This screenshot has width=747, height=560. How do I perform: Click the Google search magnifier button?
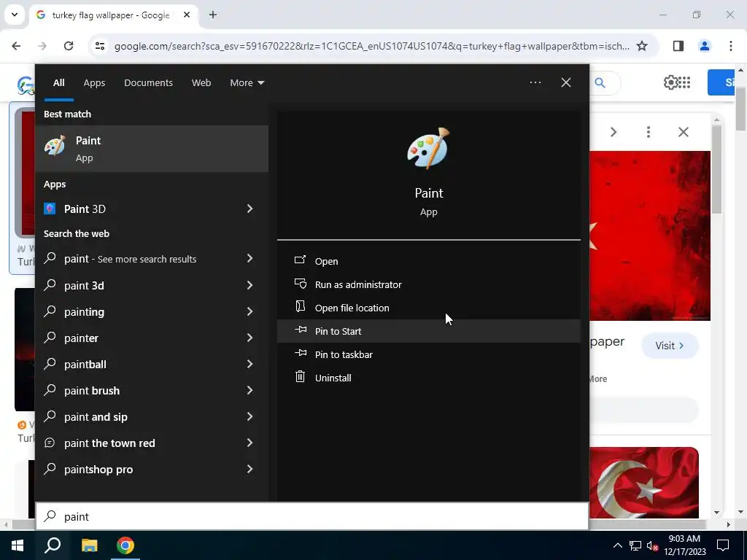click(600, 83)
